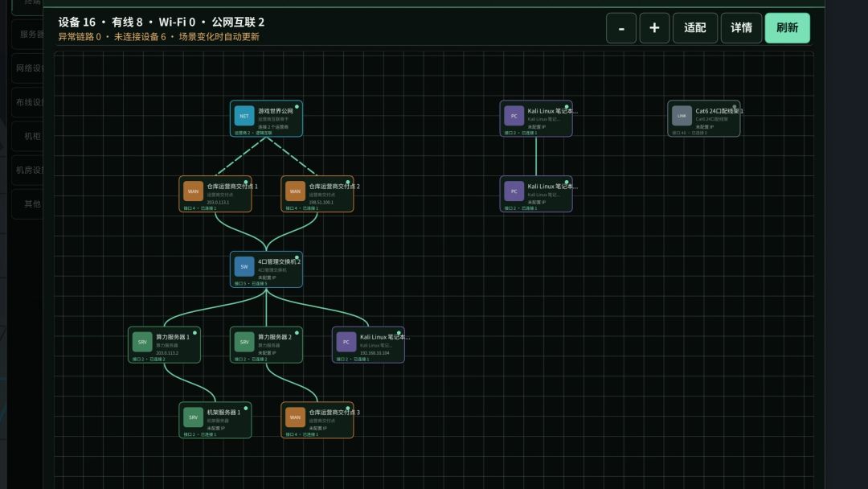The width and height of the screenshot is (868, 489).
Task: Click 接口 48 · 已连接 0 on patch panel
Action: (x=690, y=133)
